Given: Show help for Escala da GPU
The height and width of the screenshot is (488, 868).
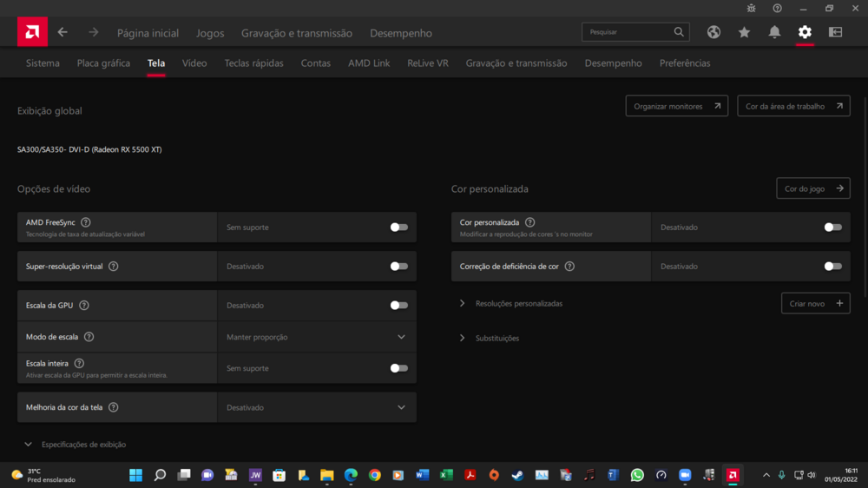Looking at the screenshot, I should pyautogui.click(x=84, y=305).
